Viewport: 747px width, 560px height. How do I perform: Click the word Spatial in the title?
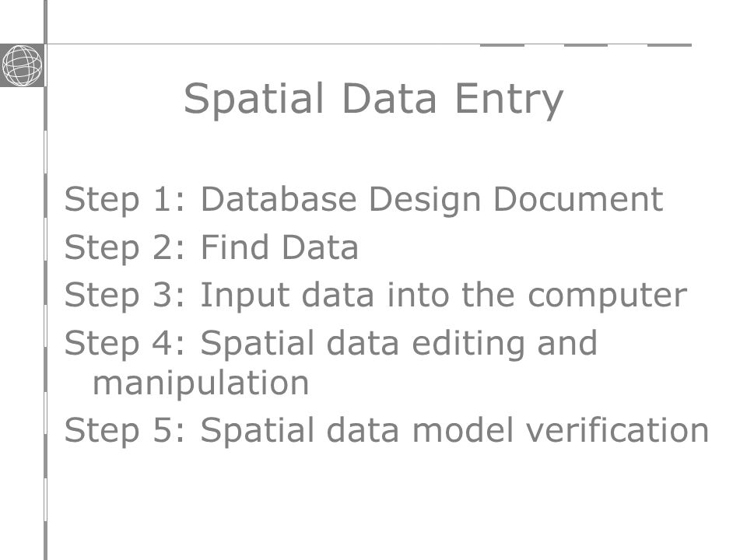pos(254,100)
